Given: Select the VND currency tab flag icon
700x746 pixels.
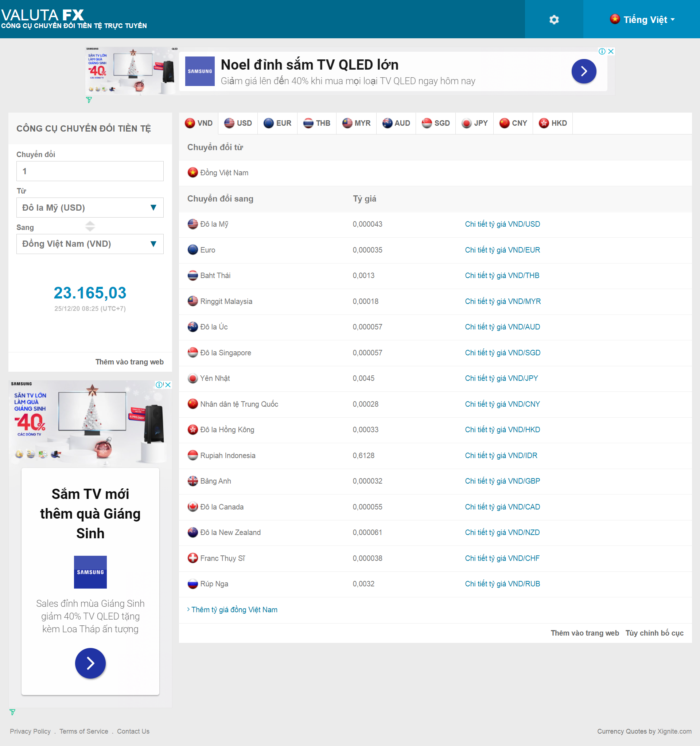Looking at the screenshot, I should point(190,123).
